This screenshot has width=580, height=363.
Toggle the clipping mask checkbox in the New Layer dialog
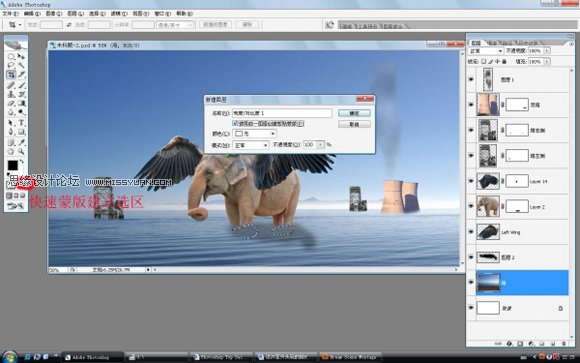[x=235, y=123]
